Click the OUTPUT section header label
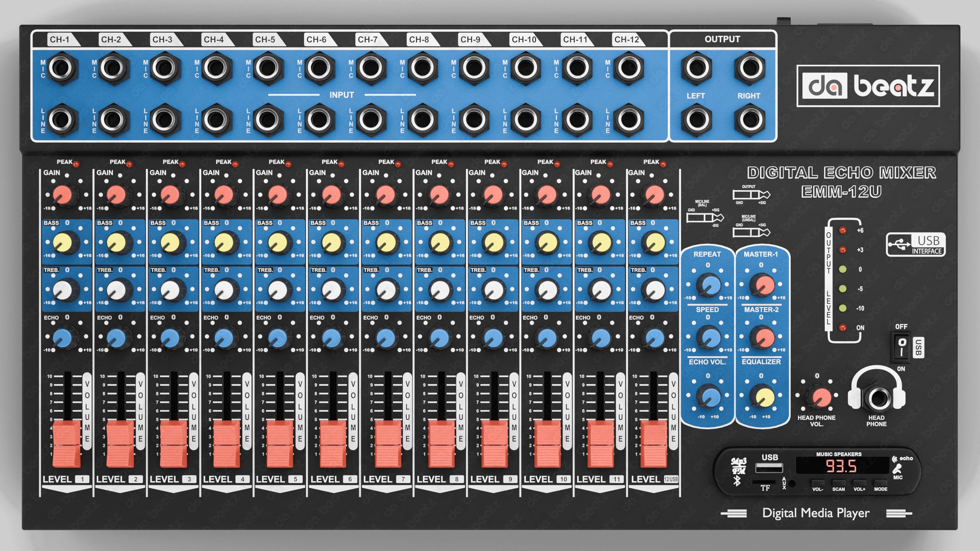This screenshot has height=551, width=980. [x=722, y=39]
